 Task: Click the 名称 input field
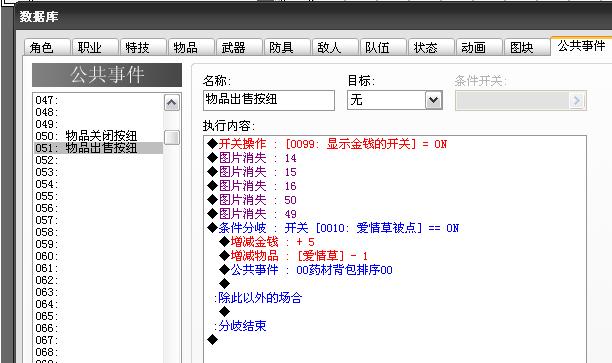pyautogui.click(x=269, y=100)
